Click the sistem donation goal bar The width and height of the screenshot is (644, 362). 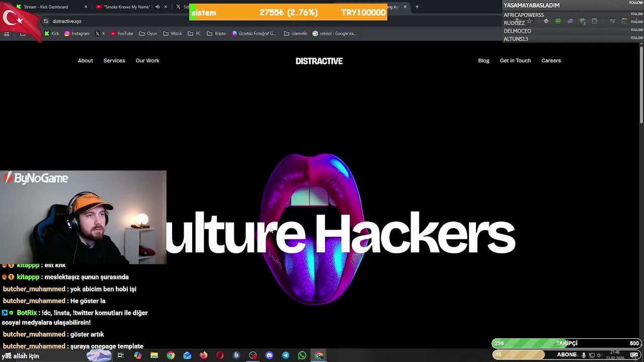288,13
